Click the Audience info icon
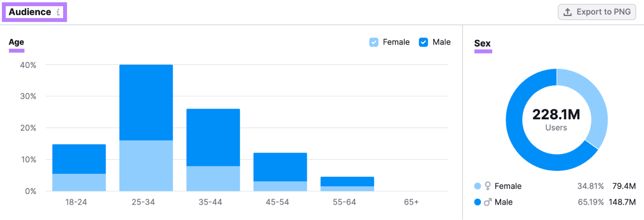The image size is (644, 220). 58,12
